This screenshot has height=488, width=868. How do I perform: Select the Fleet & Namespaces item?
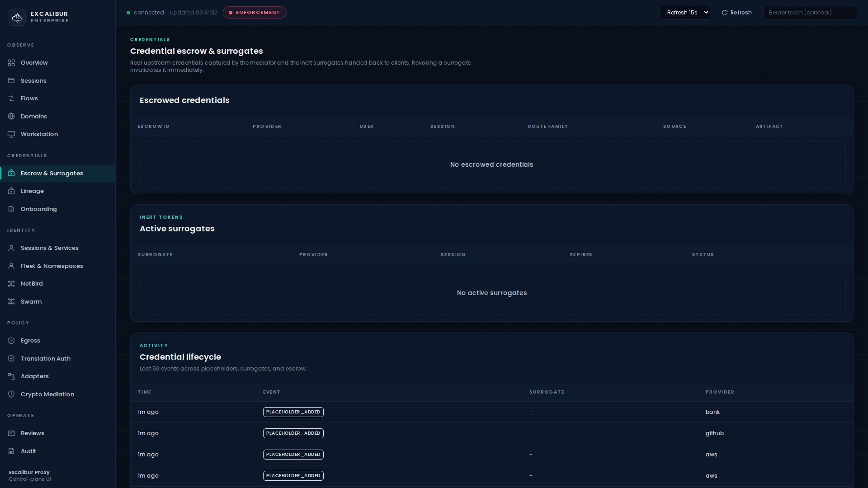52,266
